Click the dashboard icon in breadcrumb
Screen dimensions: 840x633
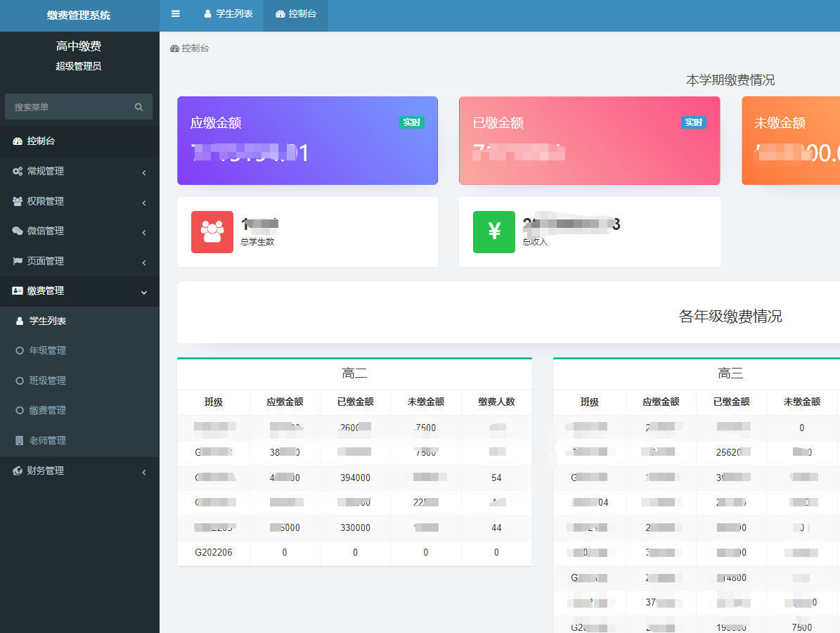pos(174,49)
